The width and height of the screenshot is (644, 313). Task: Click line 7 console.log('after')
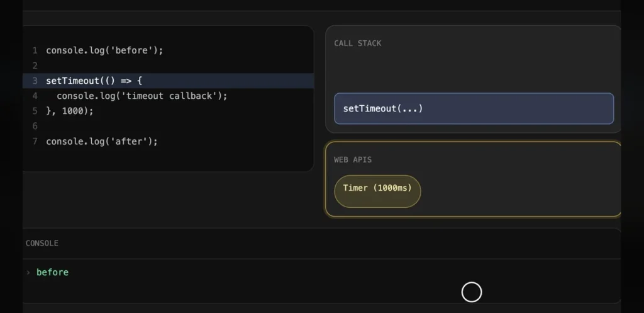(x=102, y=142)
